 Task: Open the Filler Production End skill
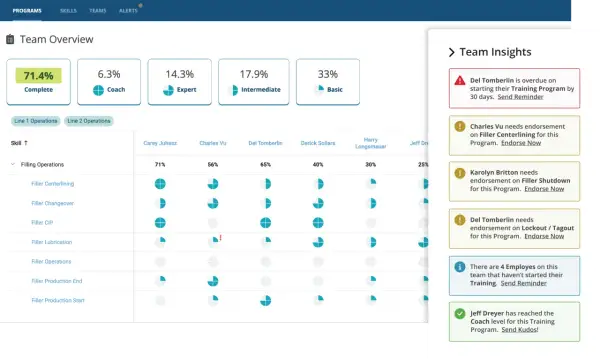[x=57, y=281]
